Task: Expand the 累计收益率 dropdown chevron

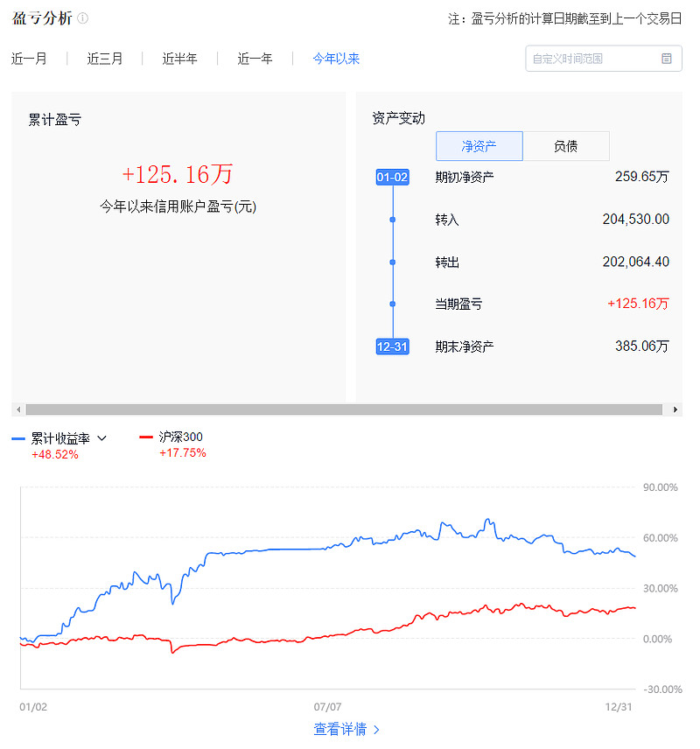Action: click(x=101, y=438)
